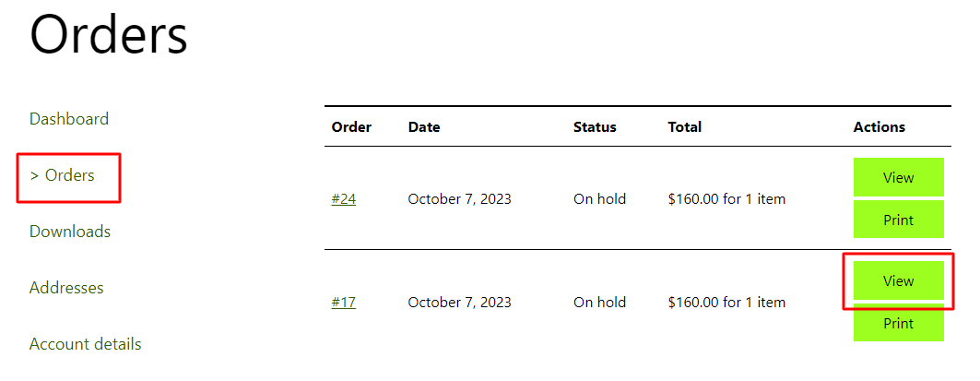Click the Orders page heading
Image resolution: width=980 pixels, height=381 pixels.
109,37
